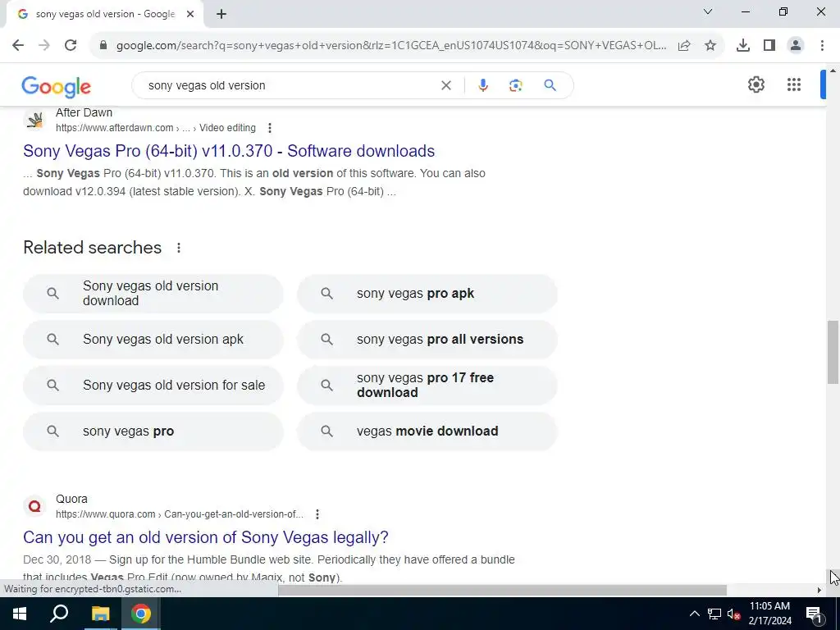Image resolution: width=840 pixels, height=630 pixels.
Task: Click the Chrome taskbar icon
Action: [x=141, y=614]
